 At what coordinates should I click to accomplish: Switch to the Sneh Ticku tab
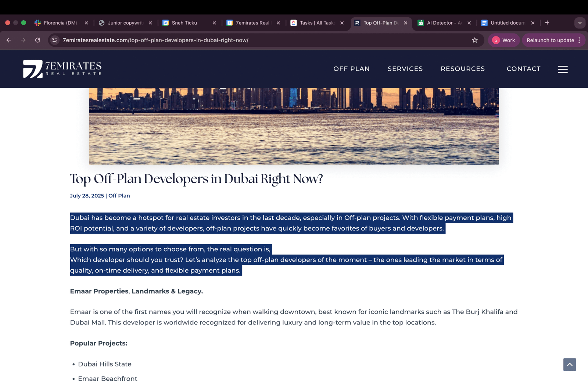pos(185,23)
